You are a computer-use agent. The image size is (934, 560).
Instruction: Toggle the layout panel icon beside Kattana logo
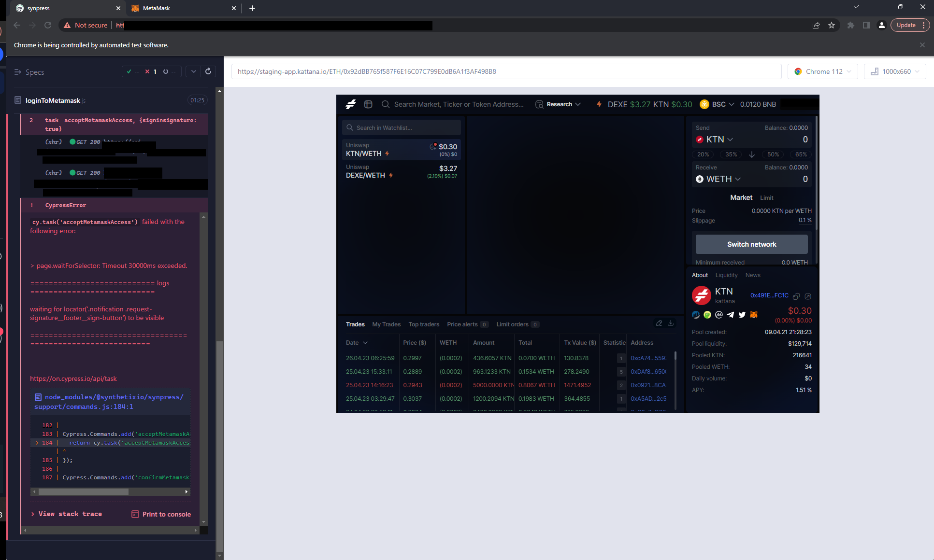[x=368, y=104]
